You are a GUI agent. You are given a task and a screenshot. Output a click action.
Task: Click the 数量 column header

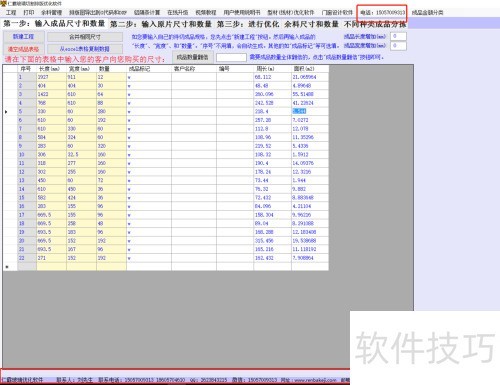coord(111,69)
